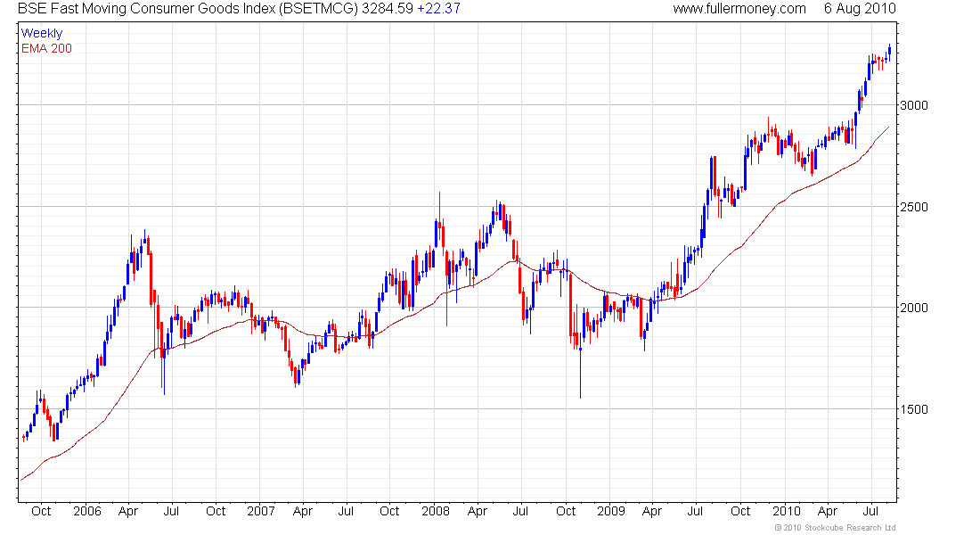980x535 pixels.
Task: Click the 'EMA 200' legend label
Action: [x=47, y=49]
